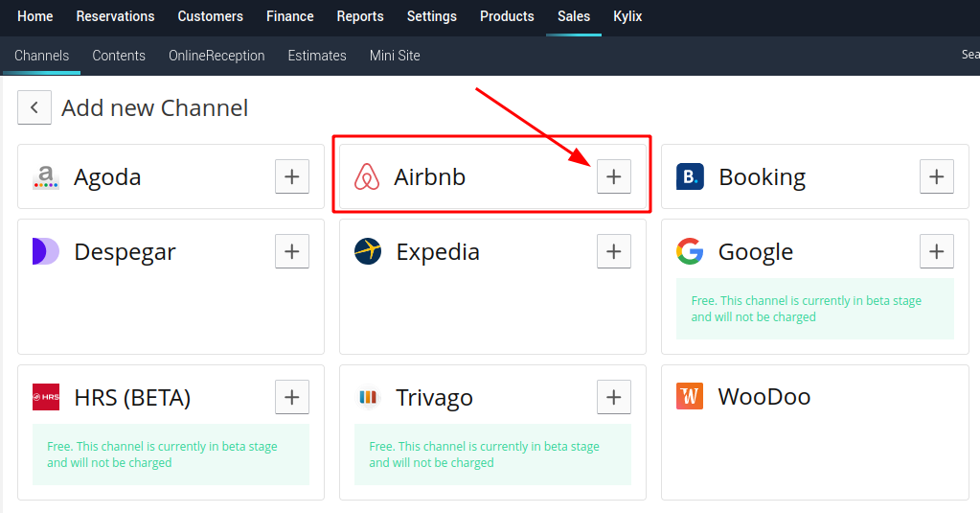Open the Home menu
Viewport: 980px width, 513px height.
[x=35, y=16]
